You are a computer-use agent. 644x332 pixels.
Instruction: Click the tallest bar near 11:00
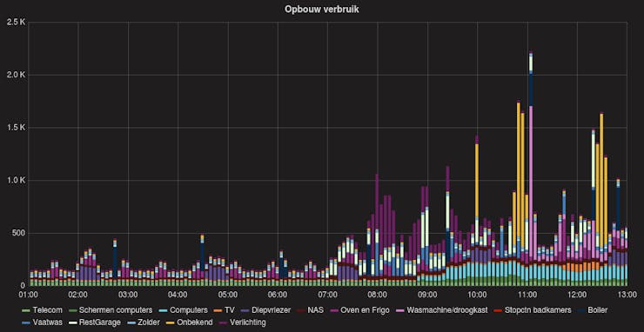531,169
